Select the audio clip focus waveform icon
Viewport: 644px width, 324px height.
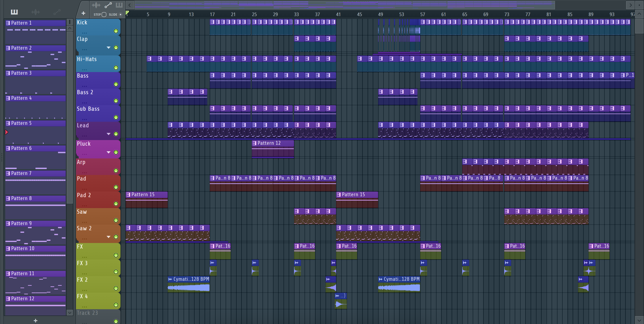(x=96, y=5)
